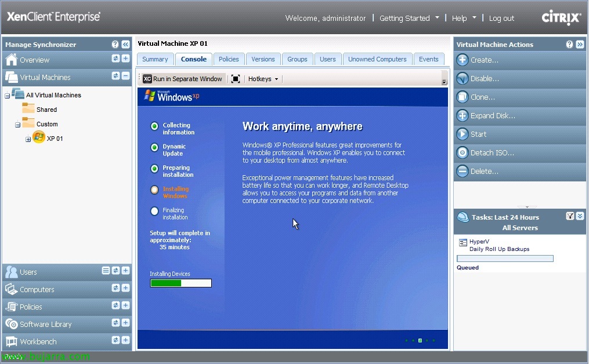Switch to the Policies tab
The width and height of the screenshot is (589, 364).
point(229,59)
